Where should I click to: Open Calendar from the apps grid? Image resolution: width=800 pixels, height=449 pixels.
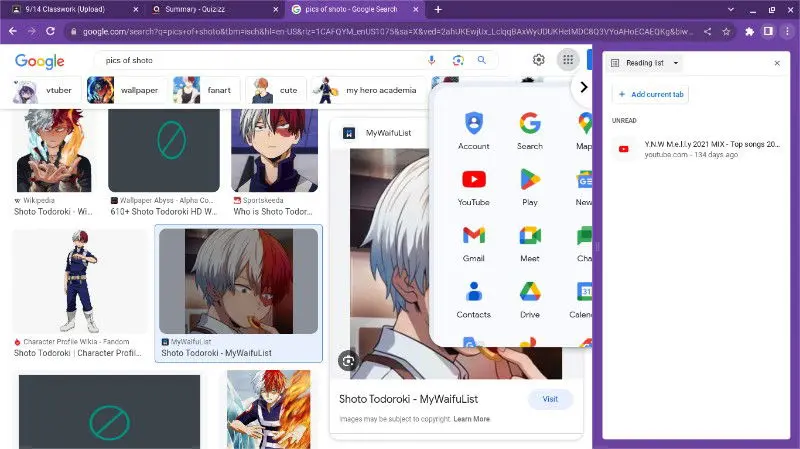click(x=582, y=300)
